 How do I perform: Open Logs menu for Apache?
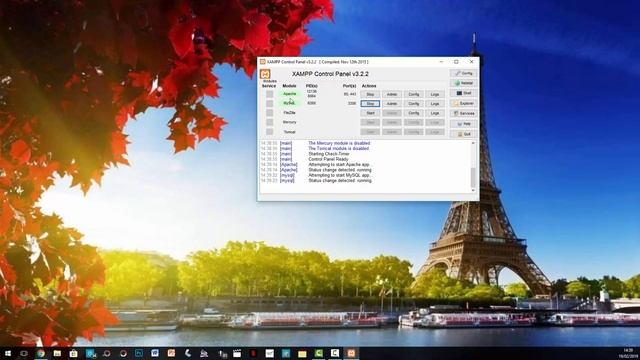[435, 94]
